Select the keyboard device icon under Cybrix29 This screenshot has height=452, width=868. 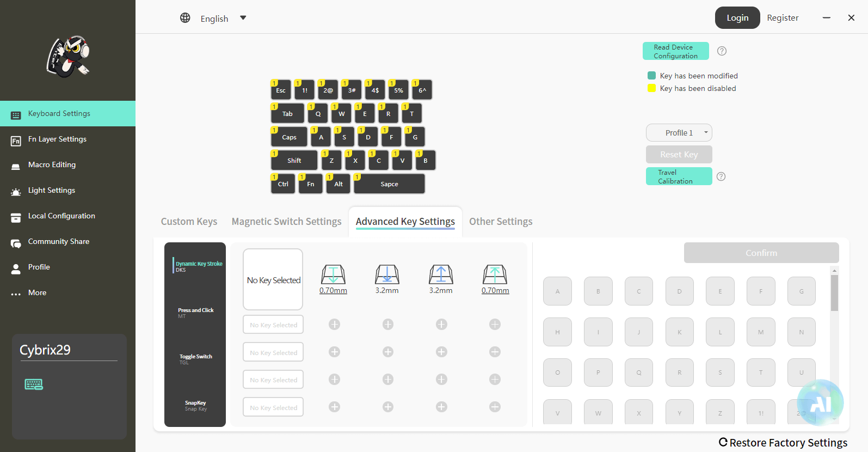point(34,384)
